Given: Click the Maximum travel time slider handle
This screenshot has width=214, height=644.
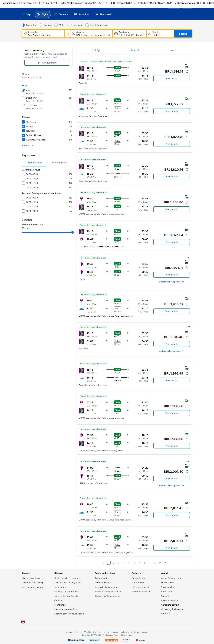Looking at the screenshot, I should click(x=72, y=232).
